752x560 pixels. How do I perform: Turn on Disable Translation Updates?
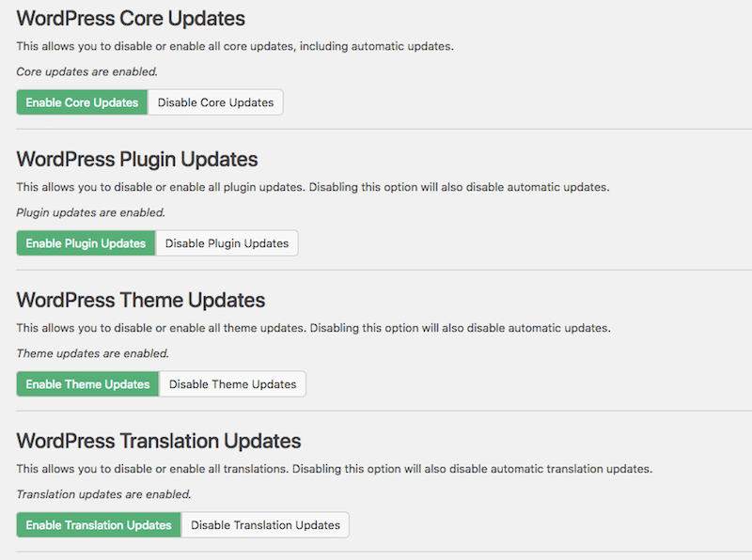[265, 525]
